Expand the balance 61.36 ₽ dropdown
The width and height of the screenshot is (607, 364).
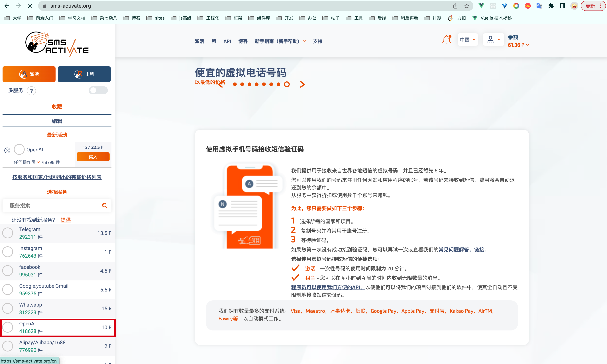pyautogui.click(x=518, y=45)
